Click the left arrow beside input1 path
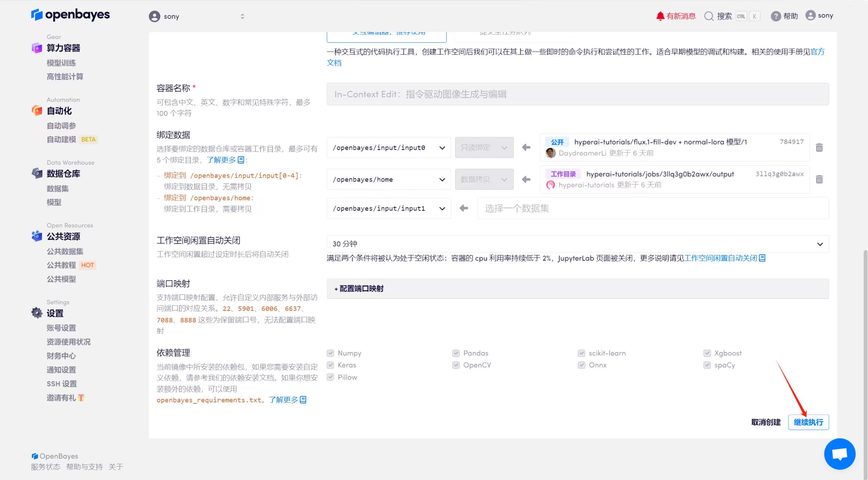Screen dimensions: 868x480 tap(464, 208)
